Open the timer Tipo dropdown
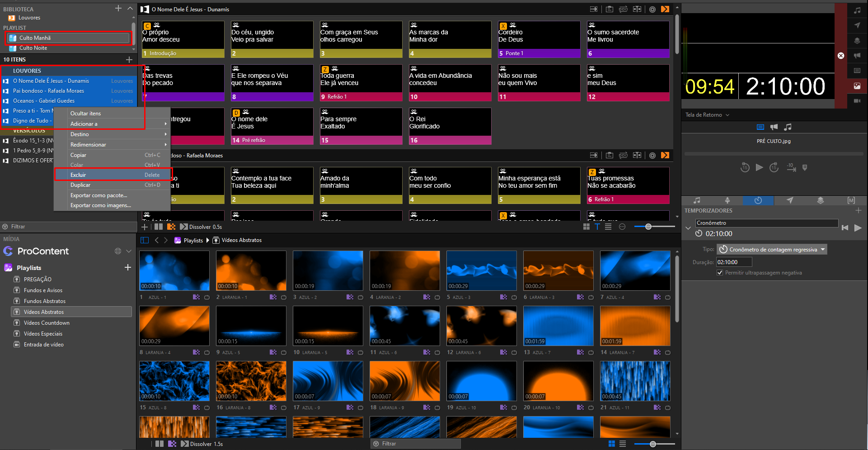868x450 pixels. [772, 250]
